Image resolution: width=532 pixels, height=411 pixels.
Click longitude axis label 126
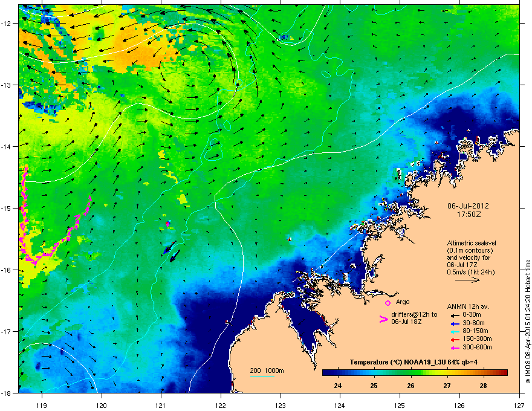(459, 405)
